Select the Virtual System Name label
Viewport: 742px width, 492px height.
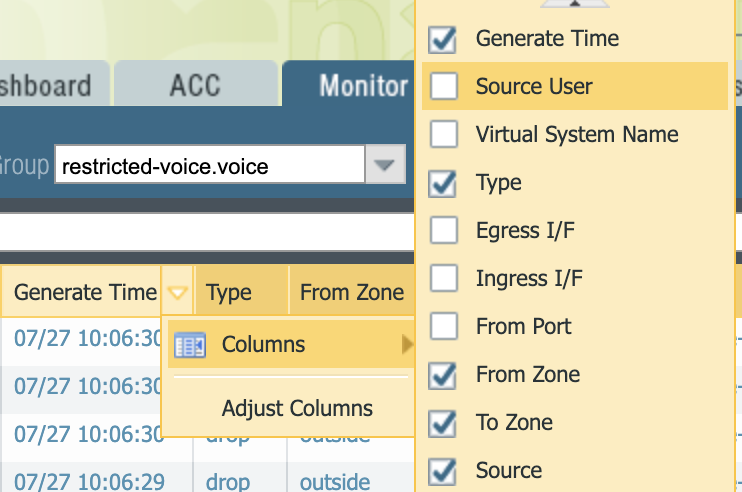pos(577,134)
